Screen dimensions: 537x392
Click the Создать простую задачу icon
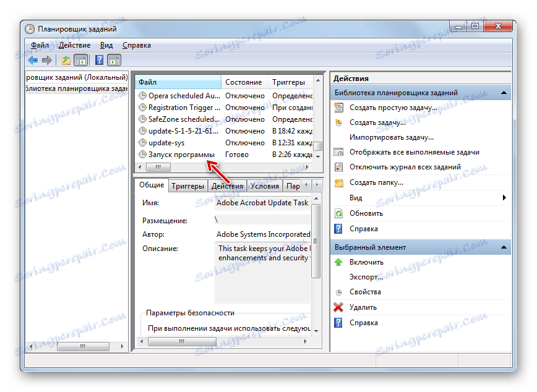(338, 108)
